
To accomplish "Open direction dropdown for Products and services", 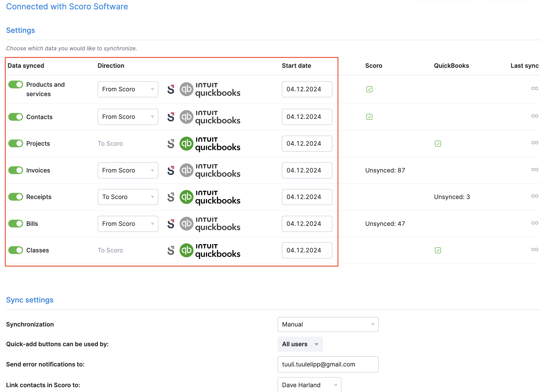I will (x=128, y=89).
